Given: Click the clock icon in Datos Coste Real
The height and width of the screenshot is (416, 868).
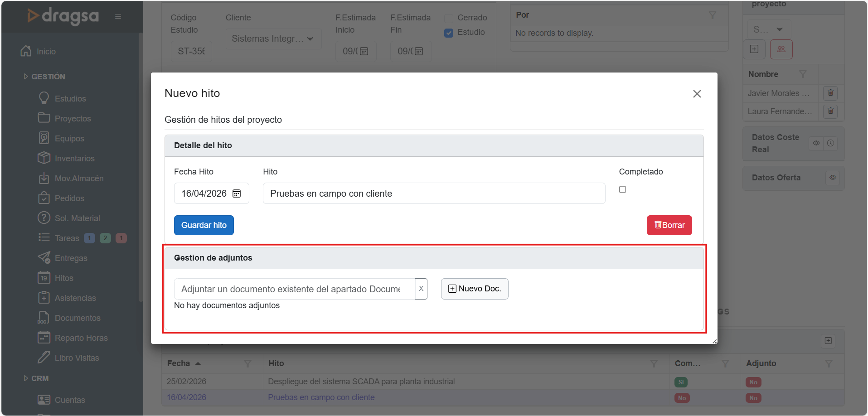Looking at the screenshot, I should [830, 143].
